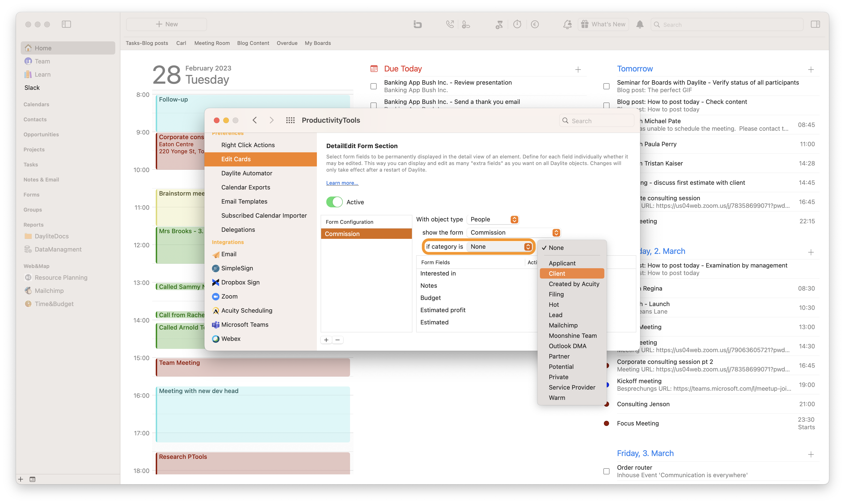Click the add plus at sidebar bottom

(x=21, y=479)
